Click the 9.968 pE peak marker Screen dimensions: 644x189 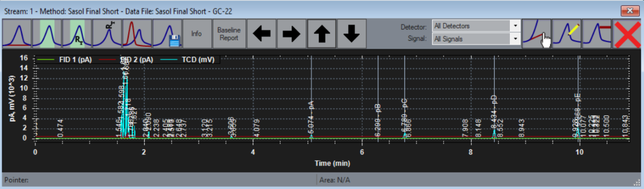point(578,112)
